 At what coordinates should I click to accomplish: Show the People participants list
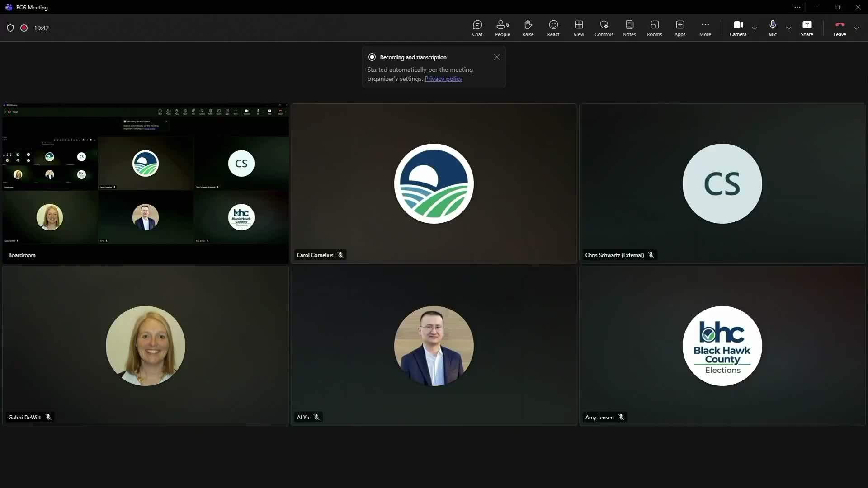[502, 28]
